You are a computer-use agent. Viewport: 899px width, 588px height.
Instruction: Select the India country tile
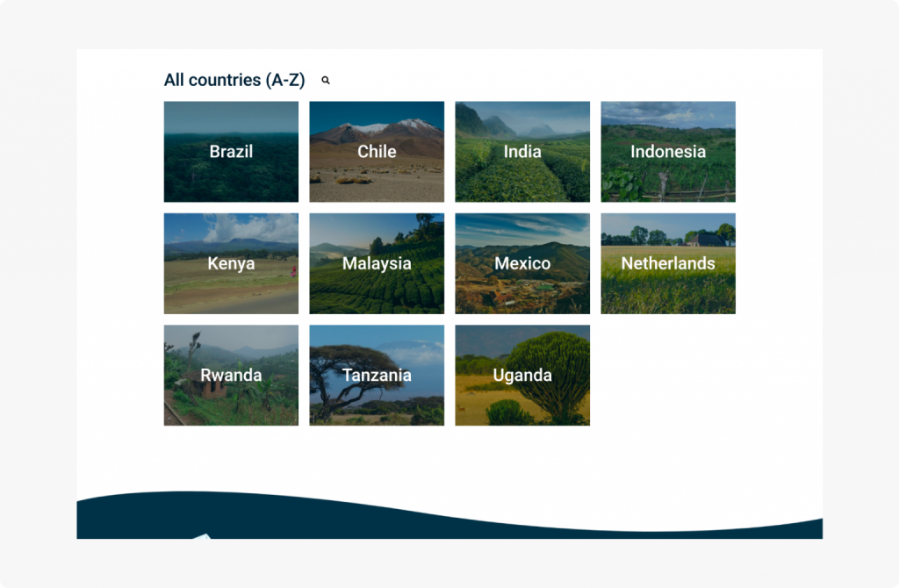(x=522, y=152)
